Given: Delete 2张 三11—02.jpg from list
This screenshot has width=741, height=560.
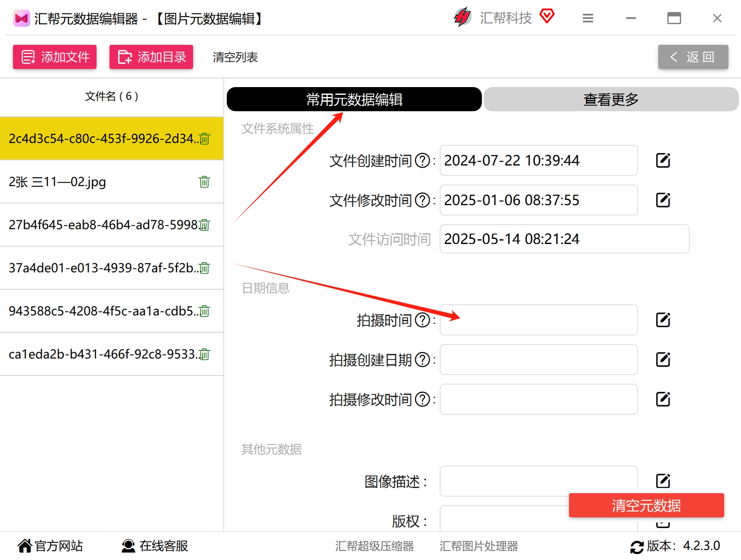Looking at the screenshot, I should pyautogui.click(x=204, y=182).
